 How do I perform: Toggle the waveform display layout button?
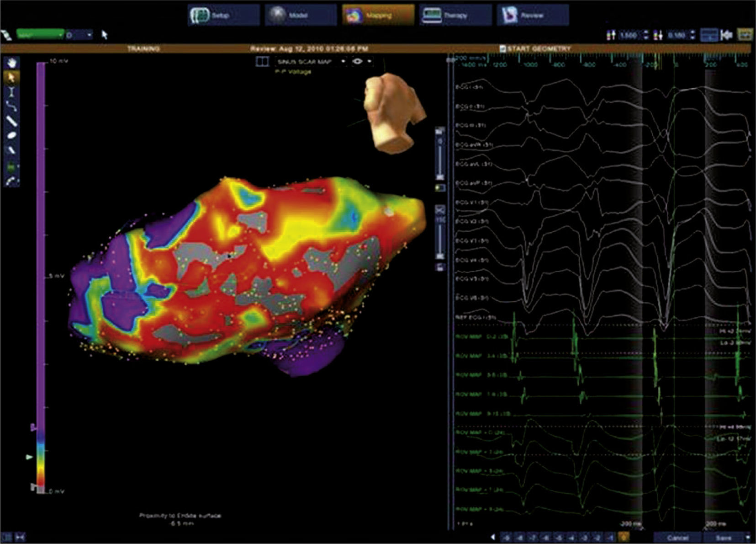(x=708, y=35)
